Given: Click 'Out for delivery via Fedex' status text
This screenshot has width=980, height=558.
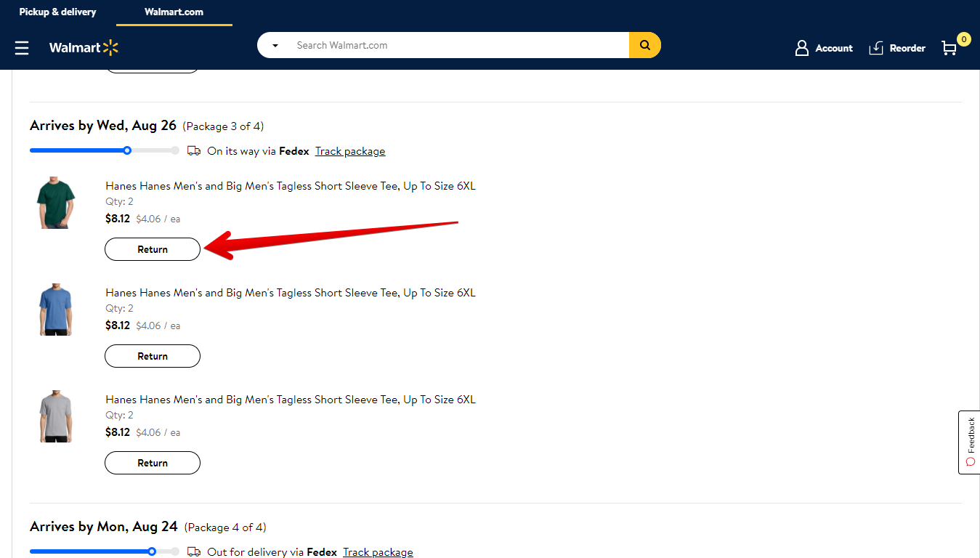Looking at the screenshot, I should tap(272, 552).
